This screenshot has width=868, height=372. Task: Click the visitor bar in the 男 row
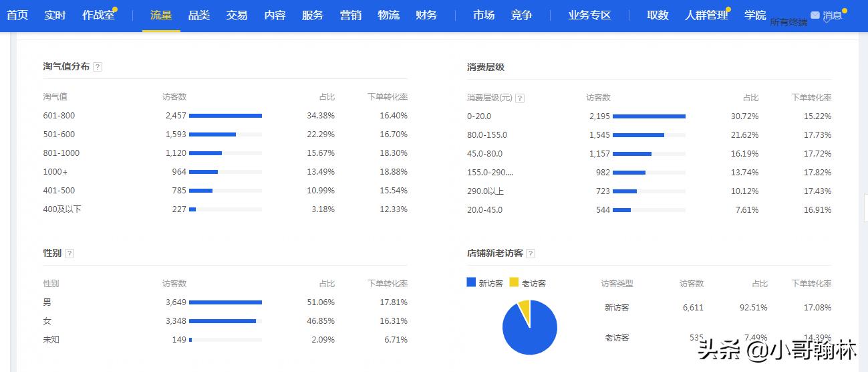click(225, 302)
